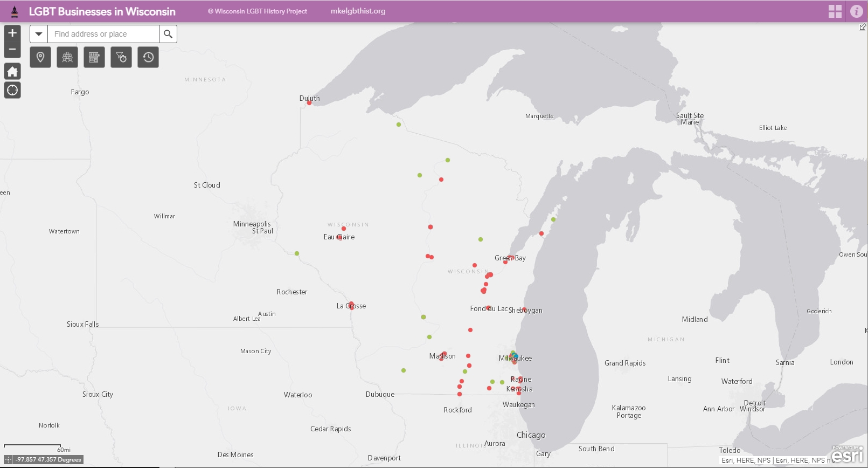Click the green marker near Duluth
The height and width of the screenshot is (468, 868).
[399, 125]
